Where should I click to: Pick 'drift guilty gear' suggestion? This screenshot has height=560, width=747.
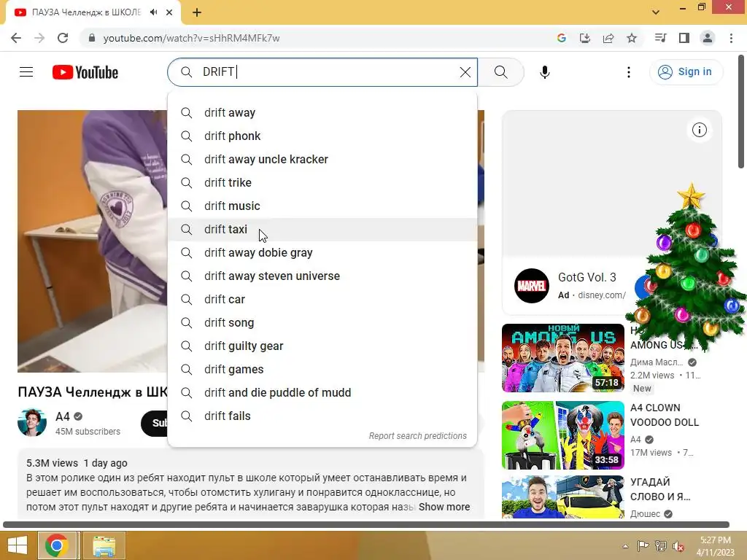pos(322,346)
